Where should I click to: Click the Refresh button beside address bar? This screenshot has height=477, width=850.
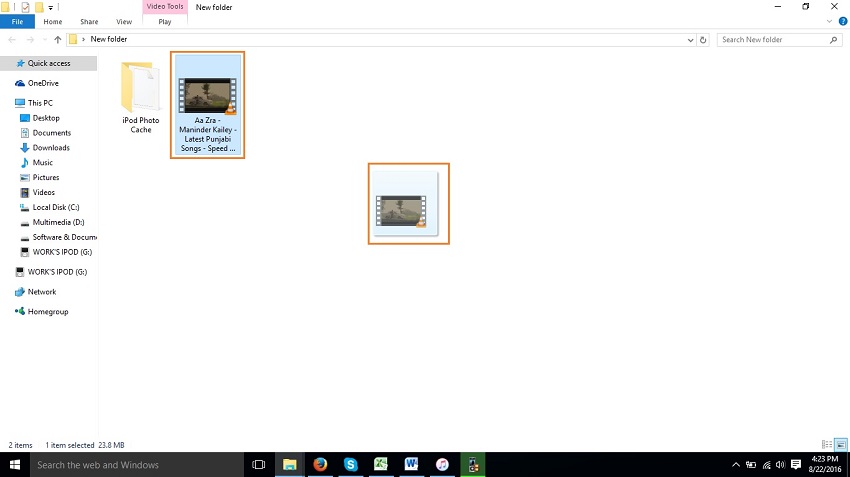point(704,40)
